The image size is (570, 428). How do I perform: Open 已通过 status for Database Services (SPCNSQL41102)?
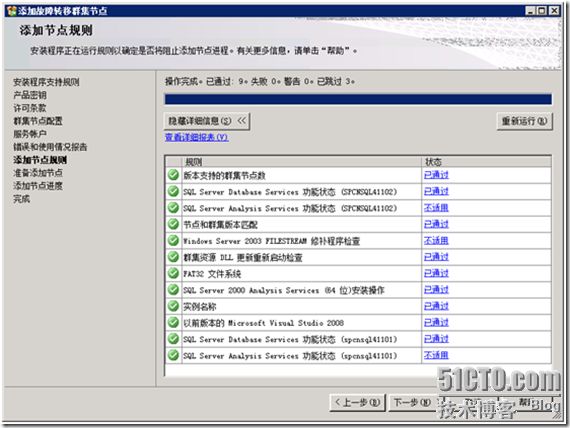436,191
